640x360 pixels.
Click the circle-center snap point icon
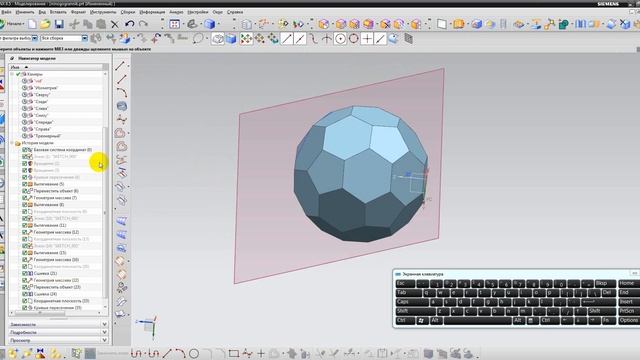pos(340,39)
